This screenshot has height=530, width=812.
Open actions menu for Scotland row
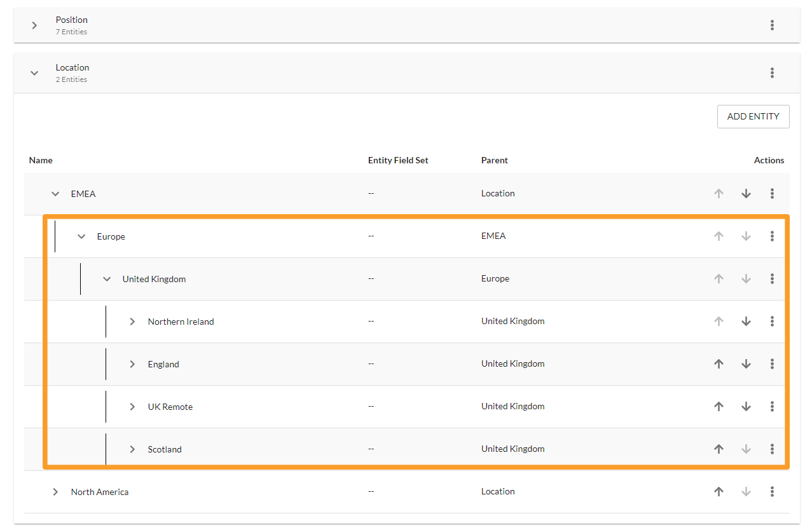point(772,449)
